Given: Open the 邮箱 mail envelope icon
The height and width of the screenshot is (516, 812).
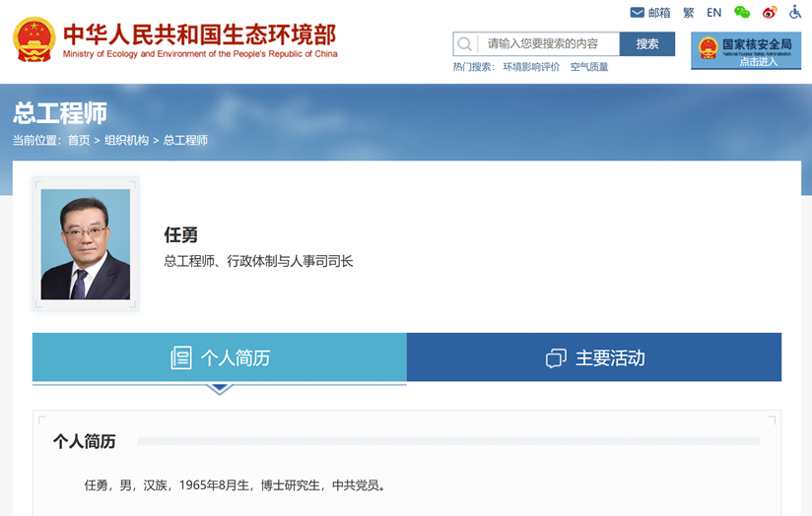Looking at the screenshot, I should tap(637, 13).
